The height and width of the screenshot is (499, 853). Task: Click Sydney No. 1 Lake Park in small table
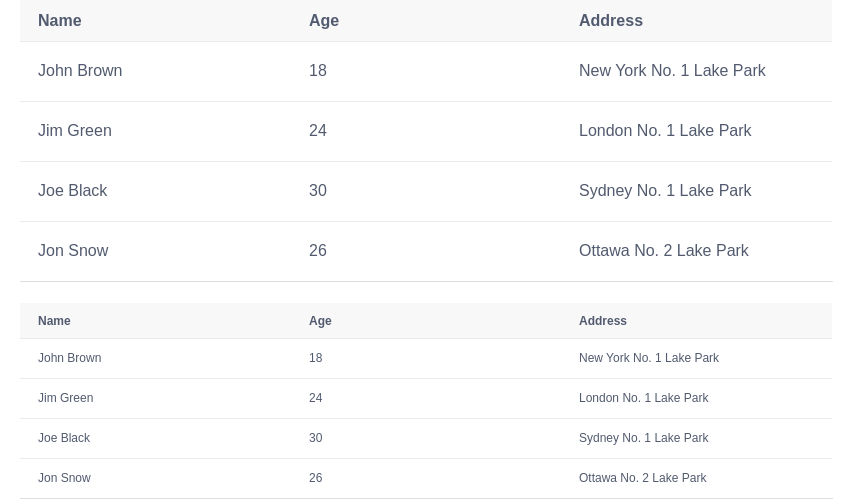(x=643, y=438)
